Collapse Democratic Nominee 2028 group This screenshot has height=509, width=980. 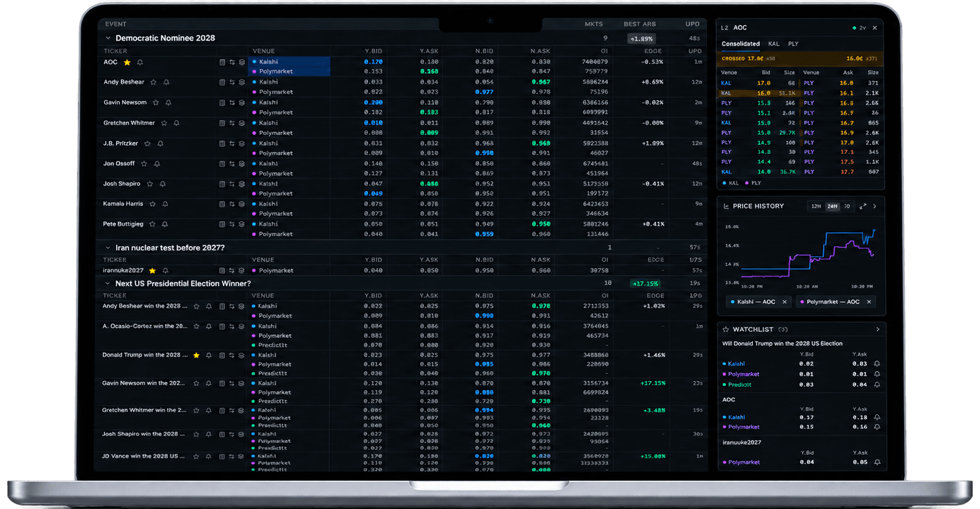click(108, 38)
